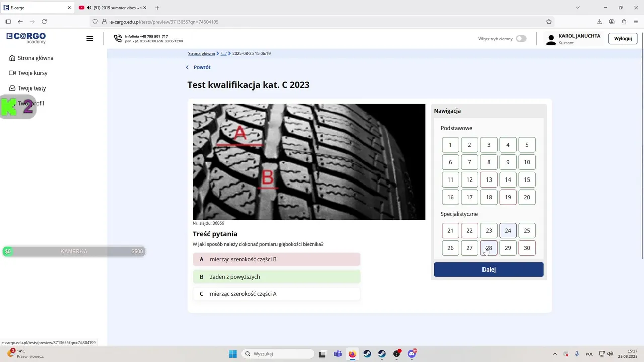Click the padlock site info icon
The height and width of the screenshot is (362, 644).
point(105,22)
